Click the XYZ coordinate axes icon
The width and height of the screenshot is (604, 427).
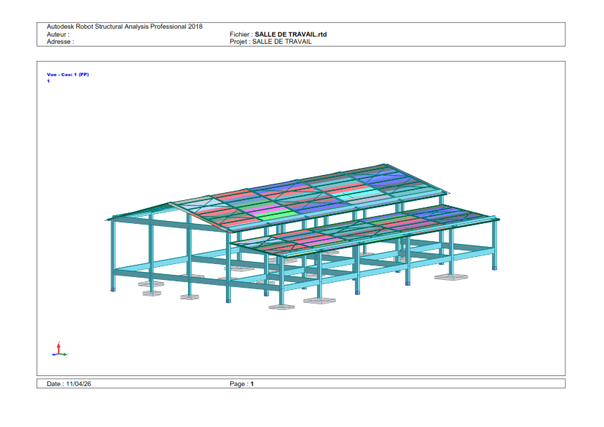pos(59,349)
